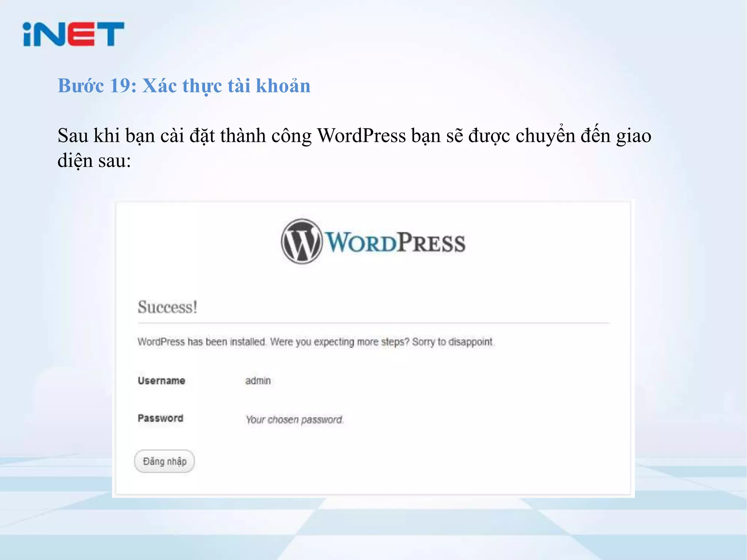This screenshot has width=747, height=560.
Task: Click the WordPress wordmark text
Action: click(395, 242)
